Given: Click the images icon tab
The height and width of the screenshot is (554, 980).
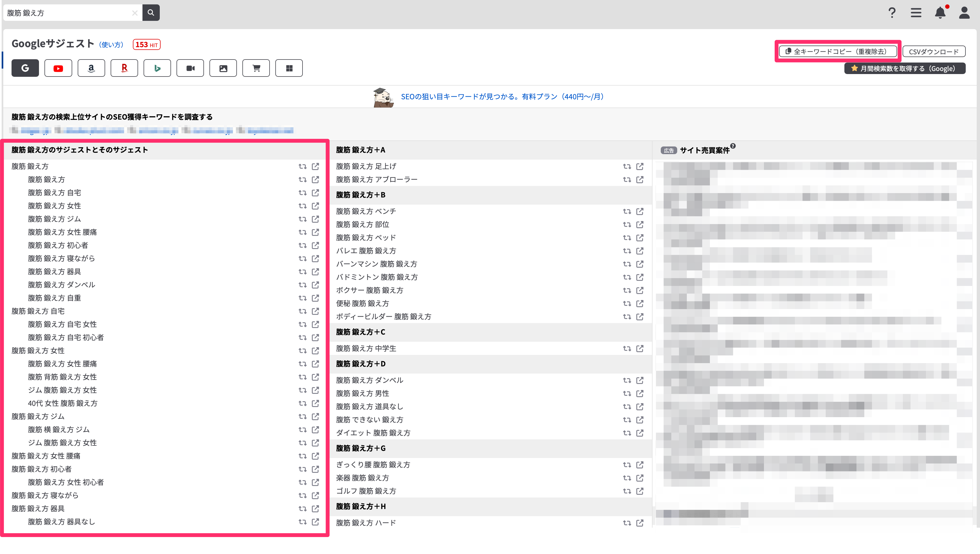Looking at the screenshot, I should click(223, 68).
